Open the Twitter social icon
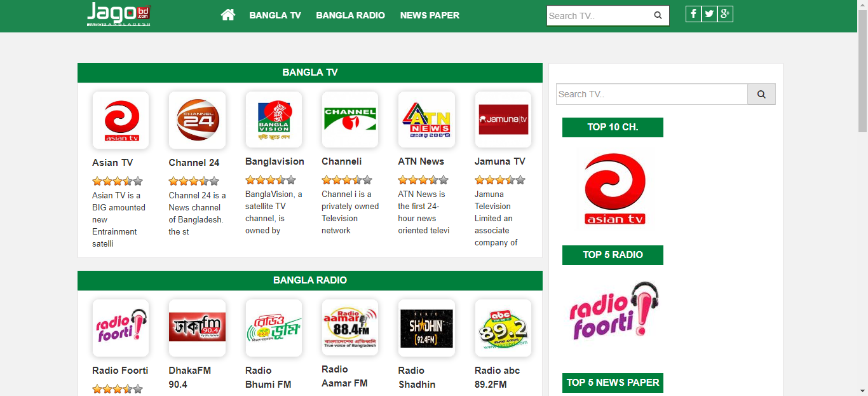 (x=709, y=14)
